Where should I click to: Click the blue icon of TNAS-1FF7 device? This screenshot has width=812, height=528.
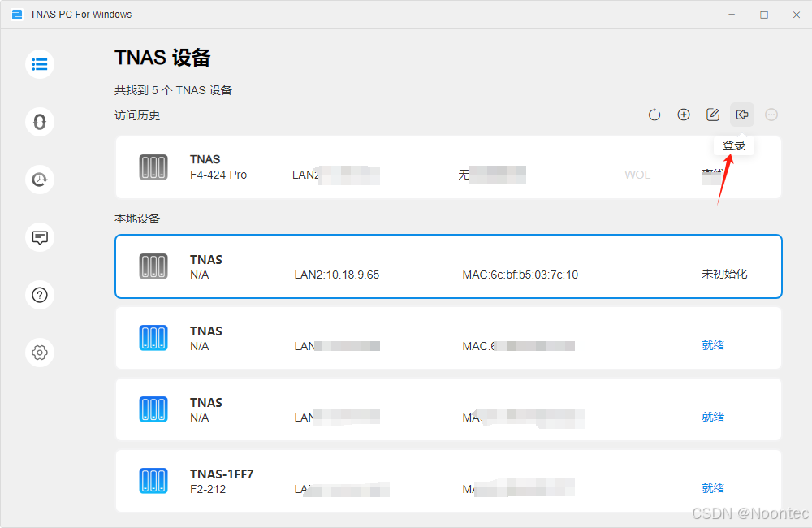click(x=153, y=481)
